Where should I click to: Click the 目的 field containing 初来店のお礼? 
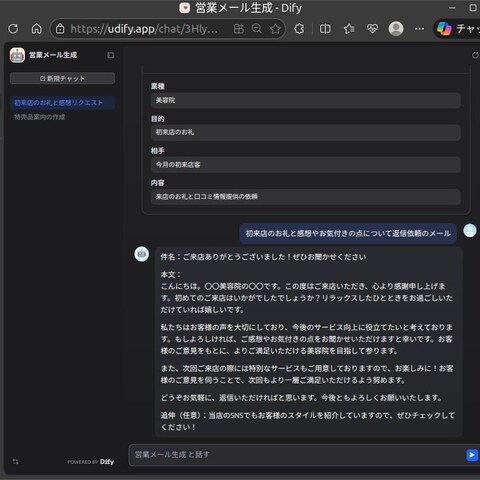click(306, 132)
